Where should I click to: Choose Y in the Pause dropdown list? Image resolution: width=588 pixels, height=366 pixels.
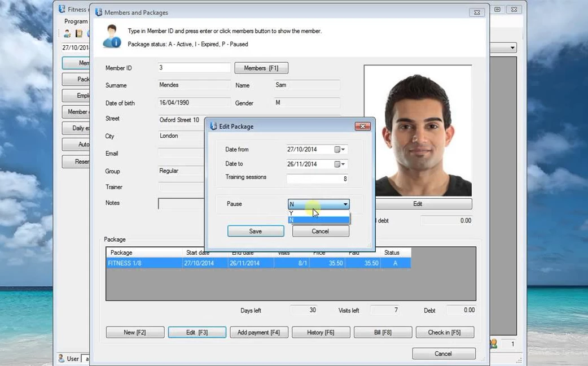point(318,213)
